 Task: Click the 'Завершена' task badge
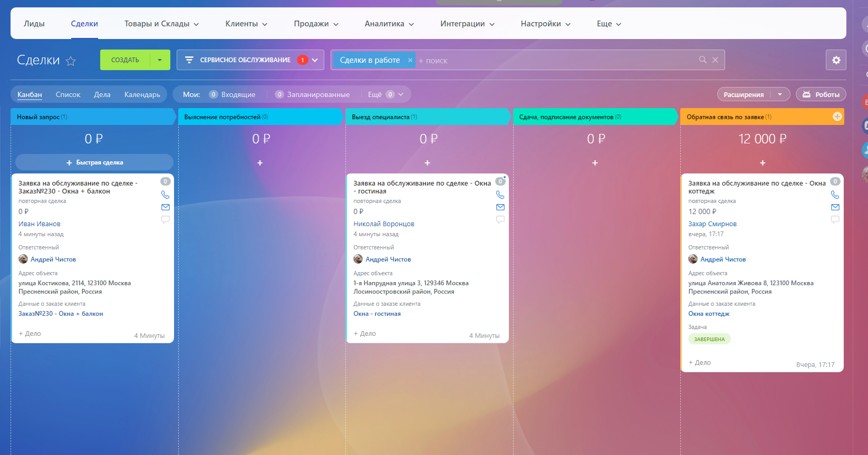pyautogui.click(x=709, y=339)
